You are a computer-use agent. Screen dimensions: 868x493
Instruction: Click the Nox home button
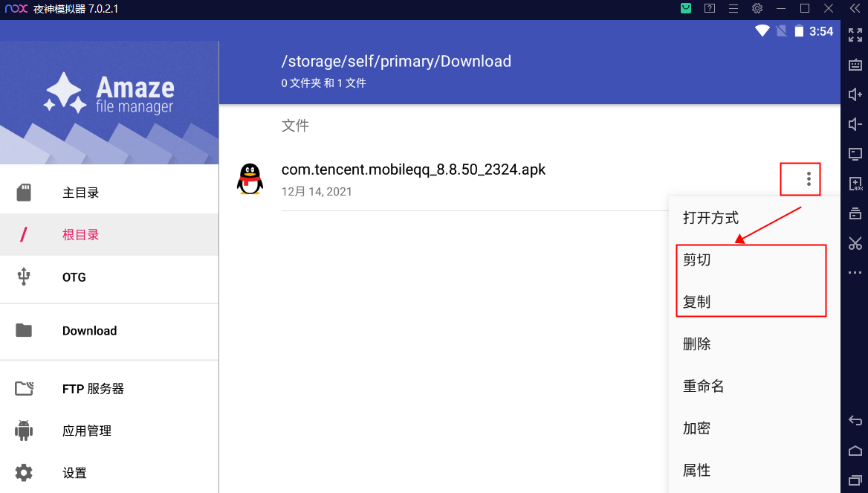point(855,451)
